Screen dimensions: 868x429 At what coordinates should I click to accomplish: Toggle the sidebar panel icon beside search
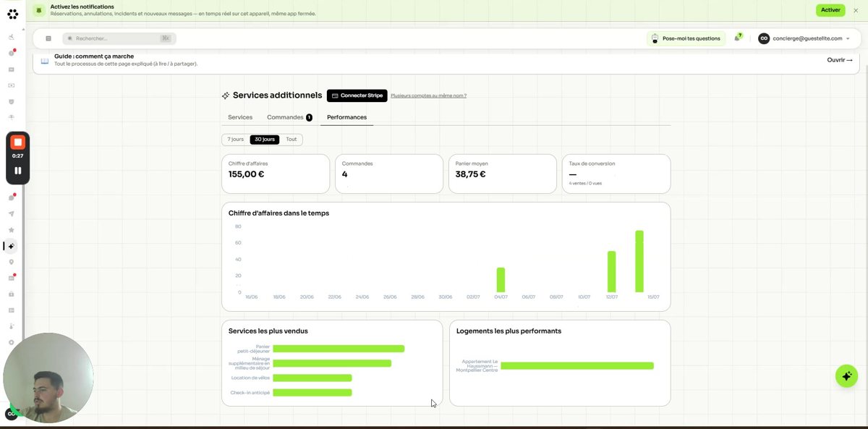[48, 38]
